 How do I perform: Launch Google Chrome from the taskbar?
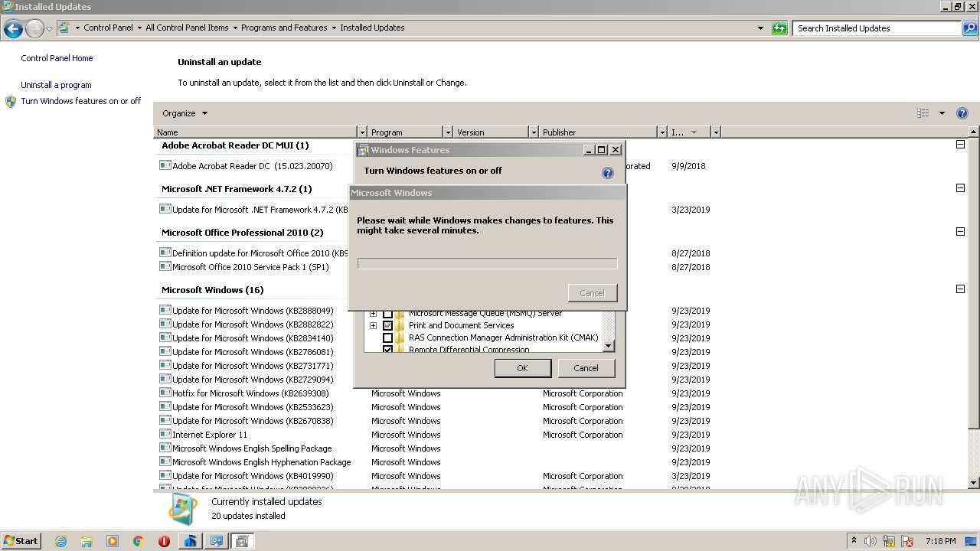pos(139,541)
